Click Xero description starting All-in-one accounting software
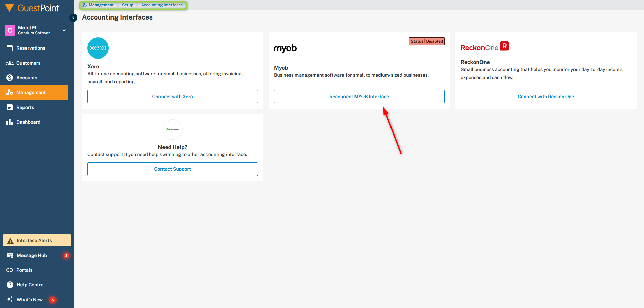 click(x=165, y=78)
